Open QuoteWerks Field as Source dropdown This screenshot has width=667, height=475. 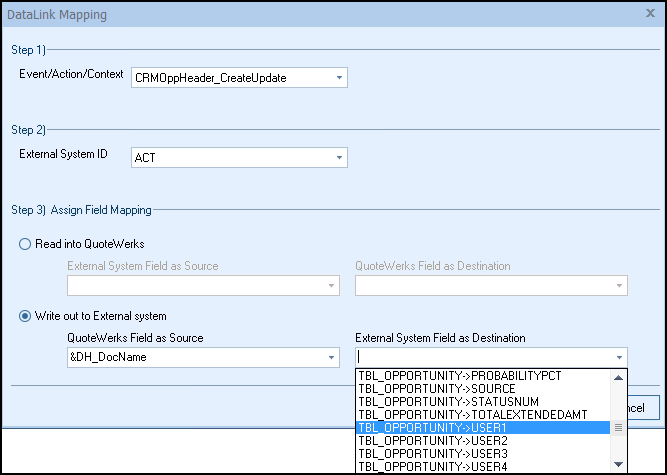click(331, 358)
